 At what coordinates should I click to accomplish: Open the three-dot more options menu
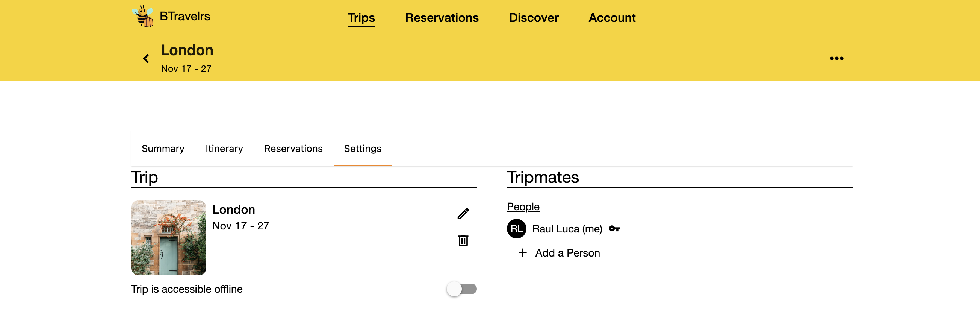836,59
